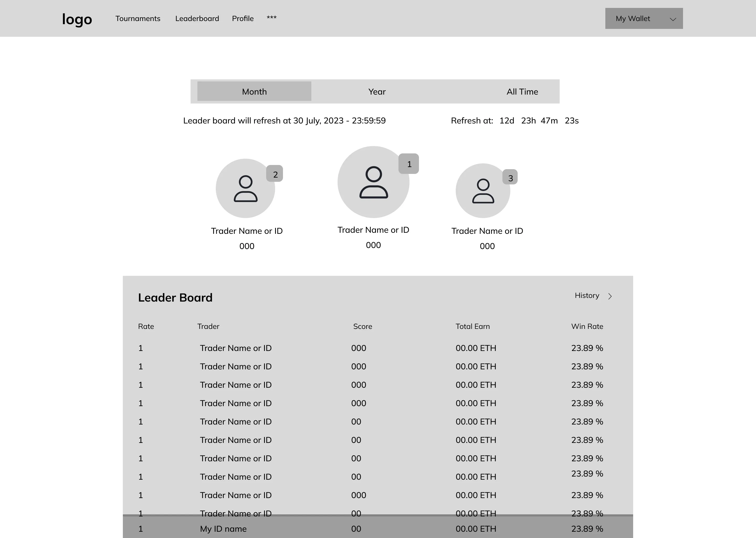Click the 23h countdown value
The width and height of the screenshot is (756, 538).
click(x=528, y=121)
